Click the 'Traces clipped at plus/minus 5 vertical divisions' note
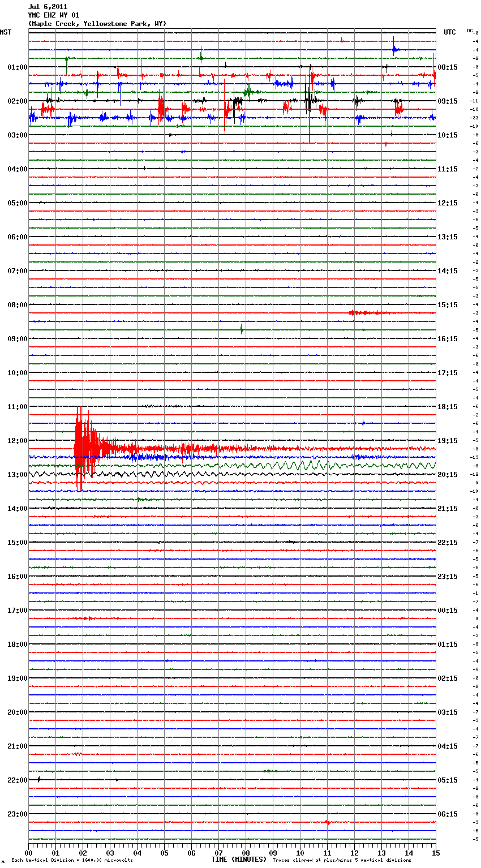481x868 pixels. [x=342, y=861]
